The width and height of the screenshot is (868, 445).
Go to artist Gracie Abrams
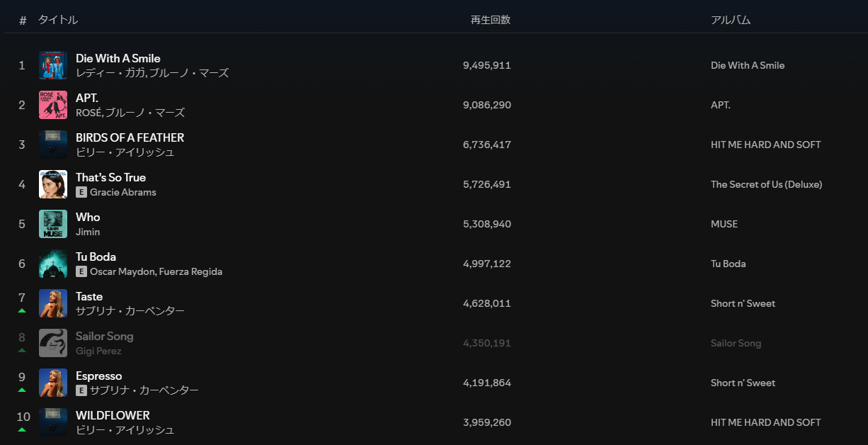123,192
